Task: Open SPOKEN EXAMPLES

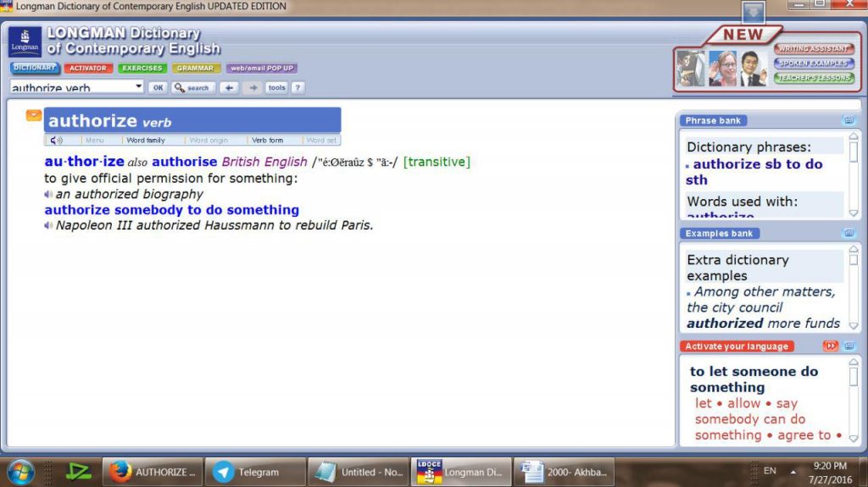Action: point(813,63)
